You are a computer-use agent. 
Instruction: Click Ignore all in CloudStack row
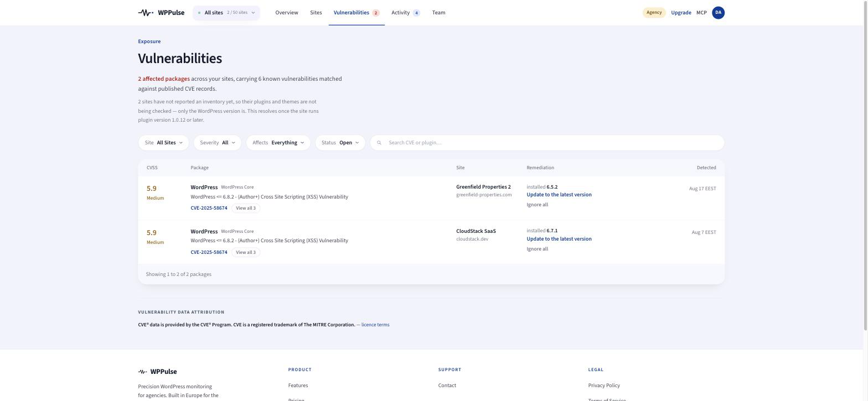pyautogui.click(x=538, y=249)
